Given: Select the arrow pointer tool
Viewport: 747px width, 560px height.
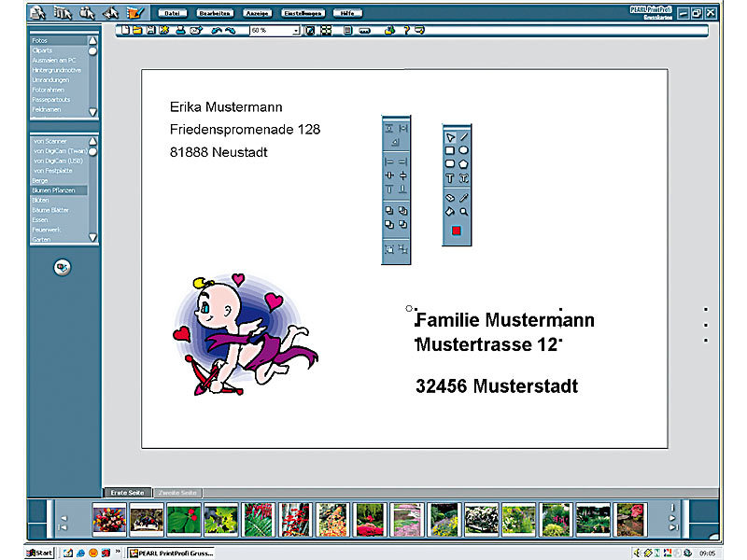Looking at the screenshot, I should pos(450,135).
